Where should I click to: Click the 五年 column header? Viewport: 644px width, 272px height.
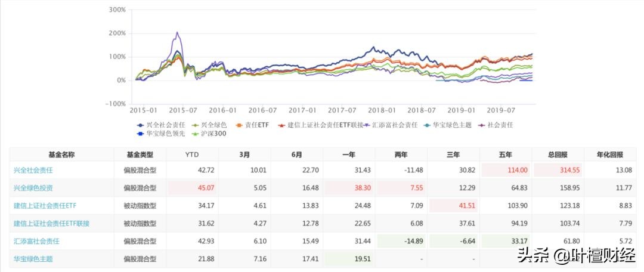point(505,154)
